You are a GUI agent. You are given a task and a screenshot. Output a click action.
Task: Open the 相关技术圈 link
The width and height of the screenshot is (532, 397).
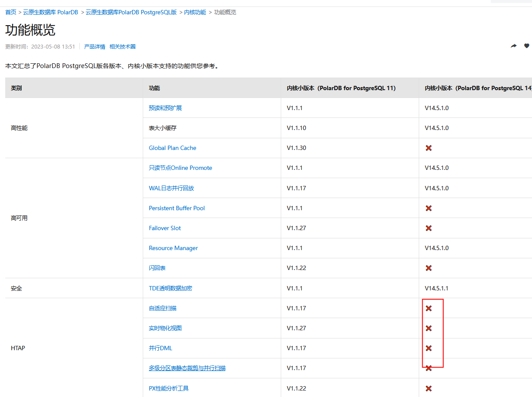[x=122, y=46]
